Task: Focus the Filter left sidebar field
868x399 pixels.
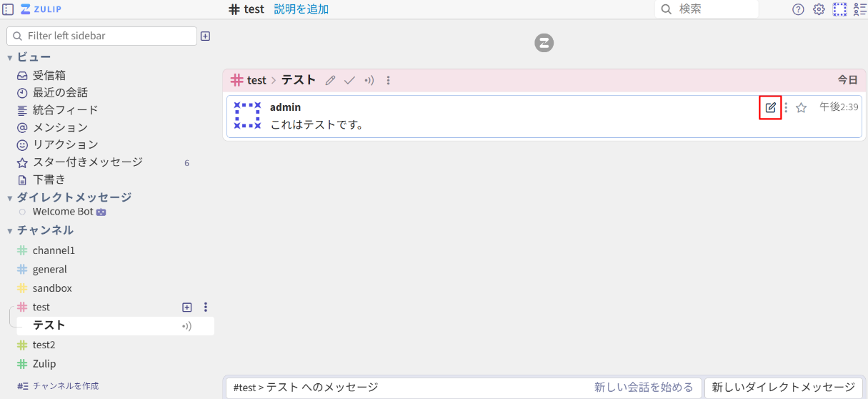Action: coord(101,36)
